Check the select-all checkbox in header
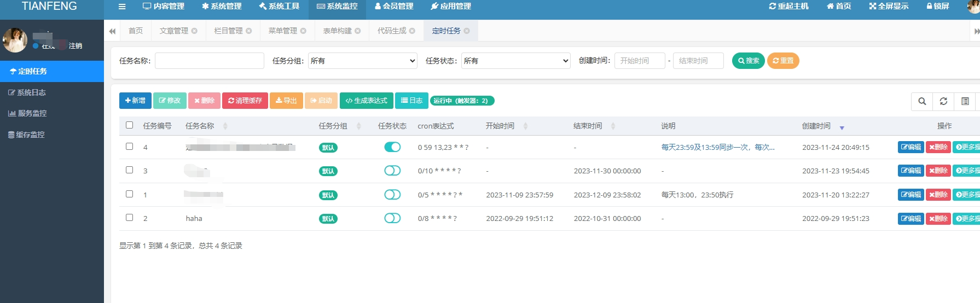 pyautogui.click(x=130, y=125)
